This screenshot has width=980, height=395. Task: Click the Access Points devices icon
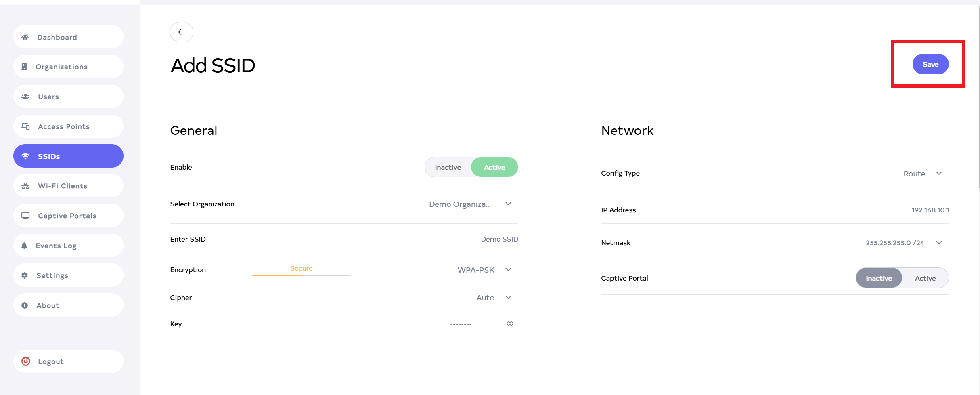tap(25, 126)
